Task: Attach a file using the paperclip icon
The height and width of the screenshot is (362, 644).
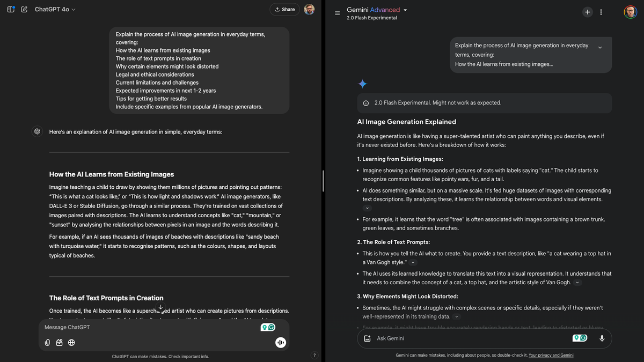Action: click(47, 342)
